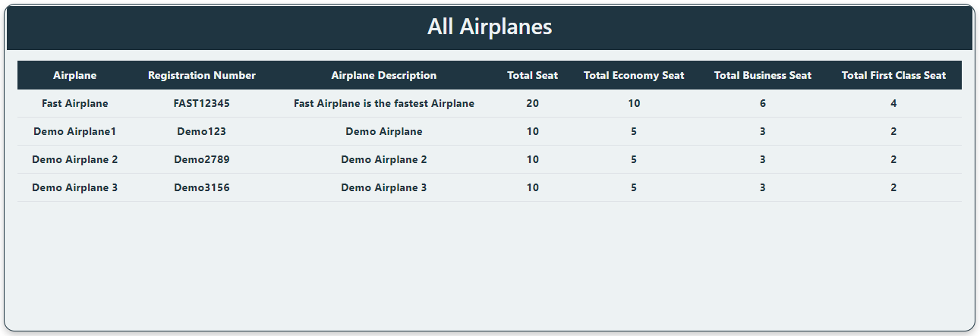Click Fast Airplane's total seat value 20
Viewport: 980px width, 336px height.
(x=532, y=103)
